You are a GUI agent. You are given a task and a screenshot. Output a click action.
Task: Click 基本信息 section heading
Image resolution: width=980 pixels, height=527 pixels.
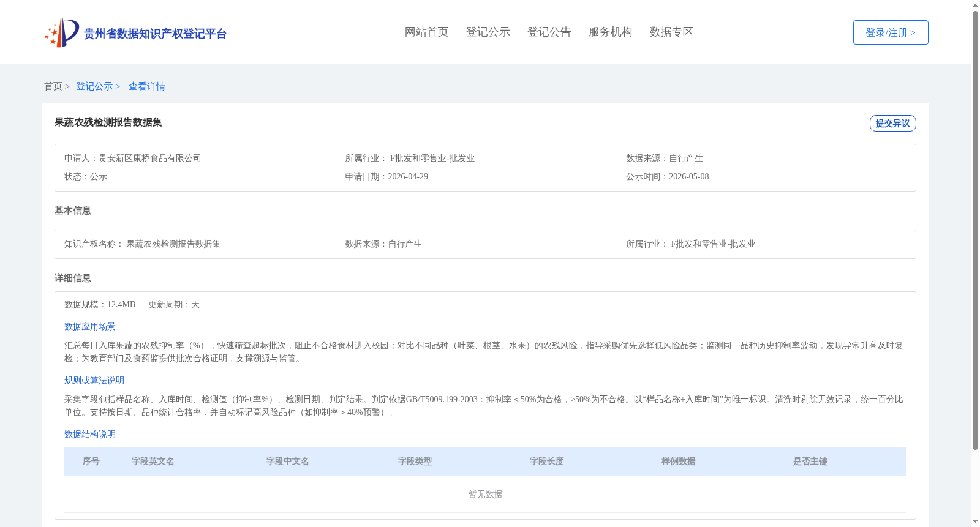point(72,211)
